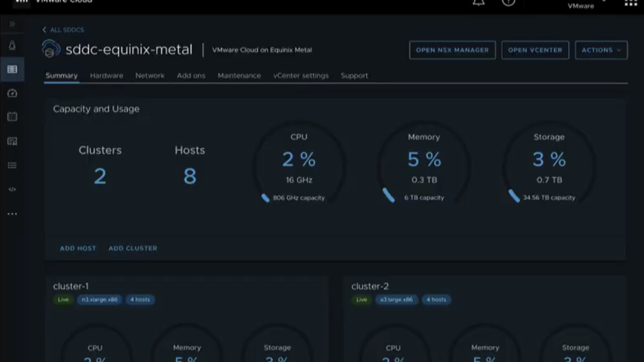Click the 4 hosts tag on cluster-2
Viewport: 644px width, 362px height.
tap(436, 300)
